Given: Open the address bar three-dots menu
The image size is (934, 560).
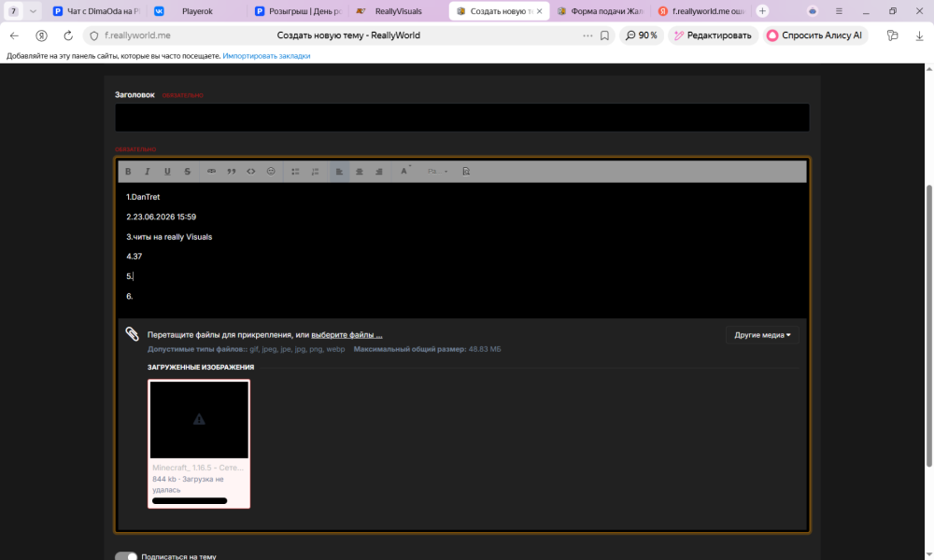Looking at the screenshot, I should [x=587, y=35].
